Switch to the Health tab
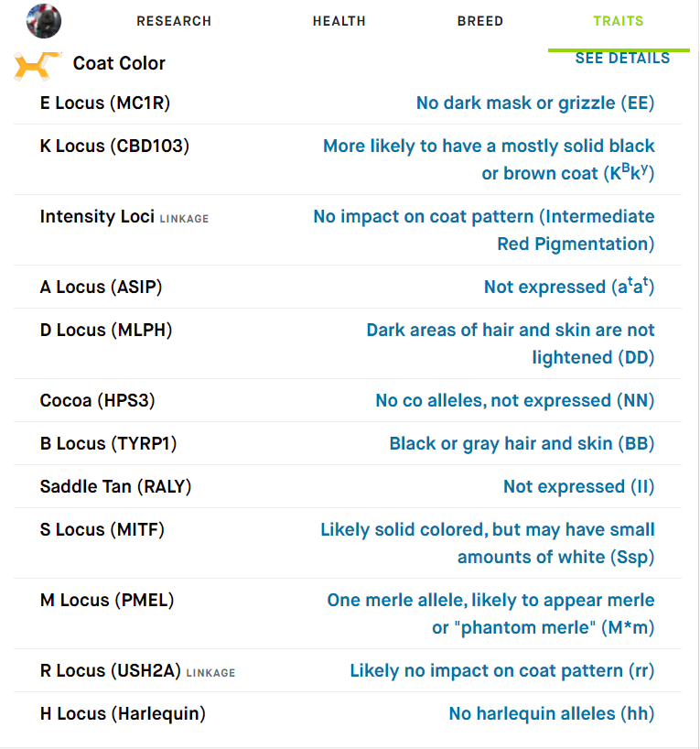This screenshot has height=749, width=700. [339, 21]
